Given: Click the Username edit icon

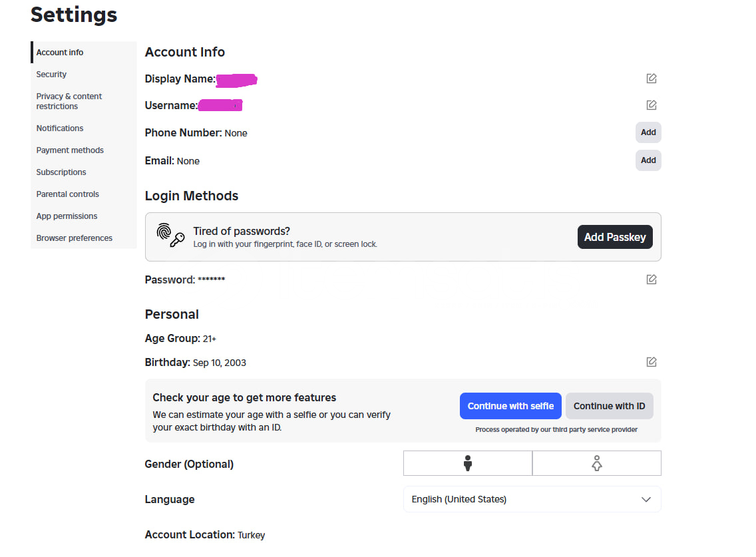Looking at the screenshot, I should (652, 105).
